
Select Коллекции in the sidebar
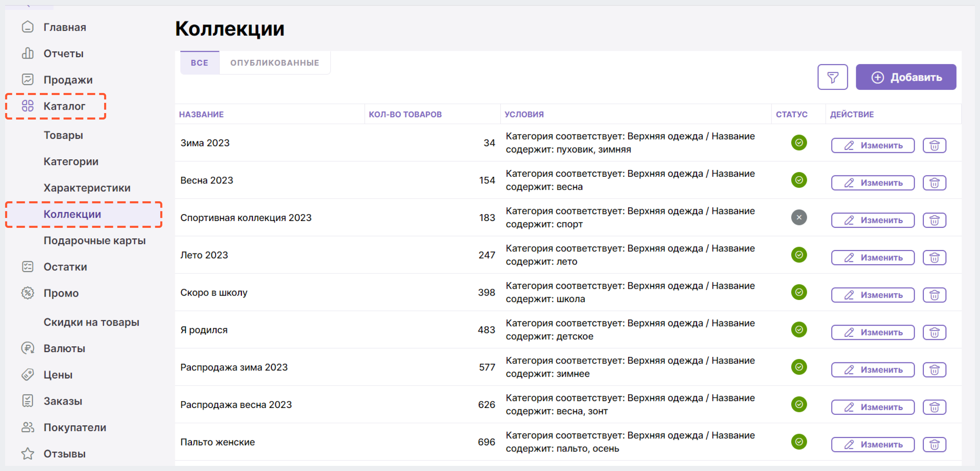coord(84,214)
